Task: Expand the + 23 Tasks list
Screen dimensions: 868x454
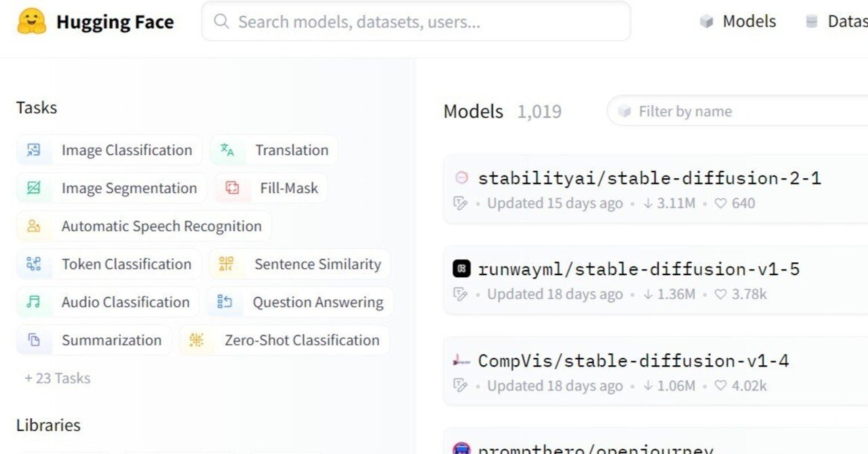Action: point(58,378)
